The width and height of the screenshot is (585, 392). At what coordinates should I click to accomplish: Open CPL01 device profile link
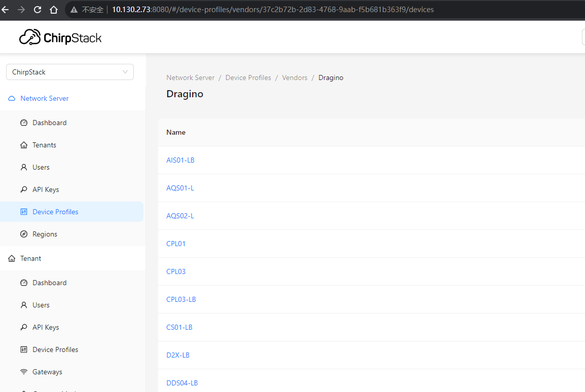point(176,244)
